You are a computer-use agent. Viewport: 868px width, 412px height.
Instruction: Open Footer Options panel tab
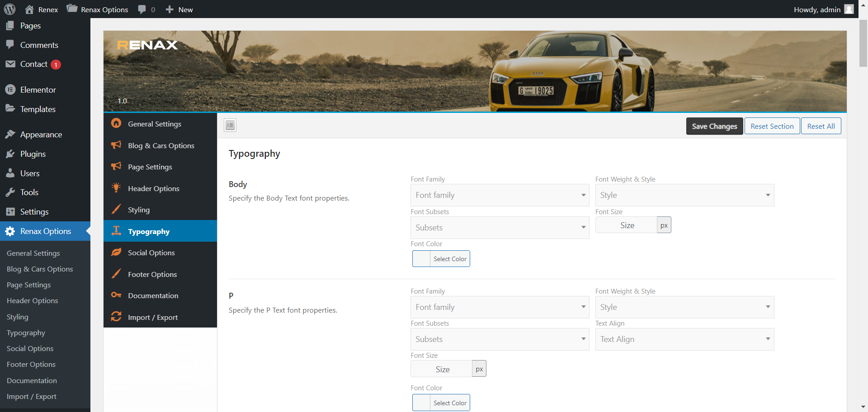click(x=160, y=274)
